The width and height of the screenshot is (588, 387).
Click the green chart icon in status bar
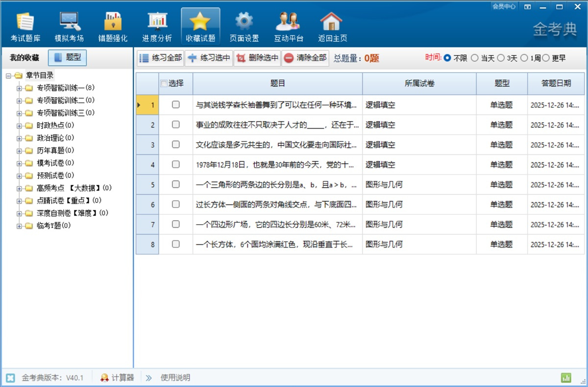[566, 378]
